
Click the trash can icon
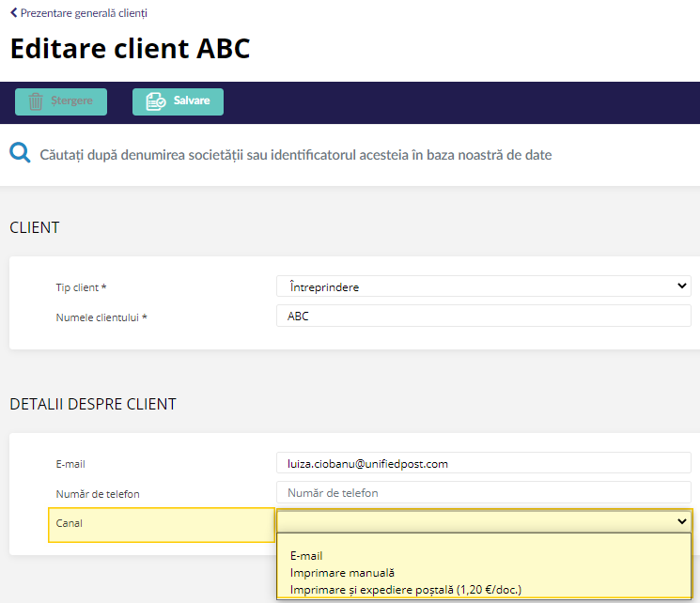click(36, 101)
